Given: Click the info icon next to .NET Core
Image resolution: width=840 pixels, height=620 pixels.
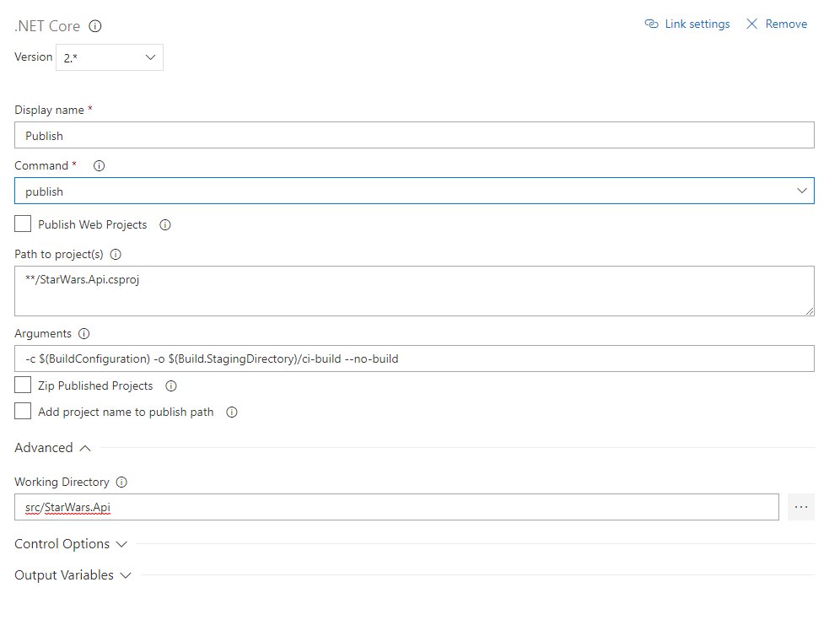Looking at the screenshot, I should [x=95, y=26].
